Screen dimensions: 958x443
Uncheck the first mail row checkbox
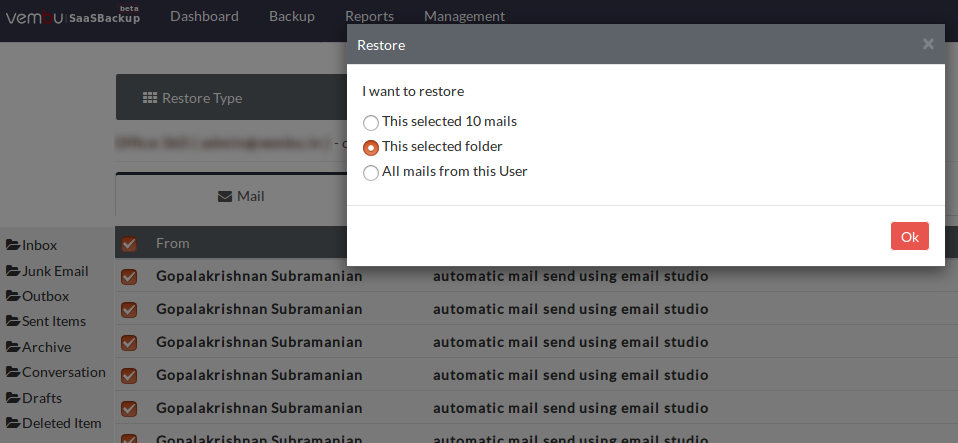click(129, 277)
